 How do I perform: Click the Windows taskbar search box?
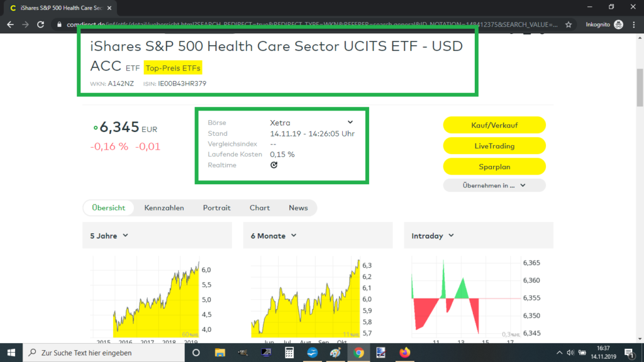point(104,353)
